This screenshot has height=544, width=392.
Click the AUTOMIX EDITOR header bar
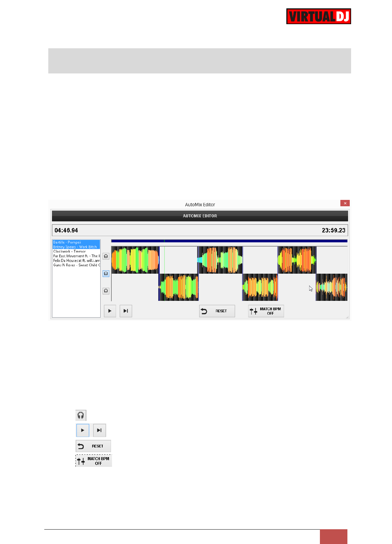point(200,216)
